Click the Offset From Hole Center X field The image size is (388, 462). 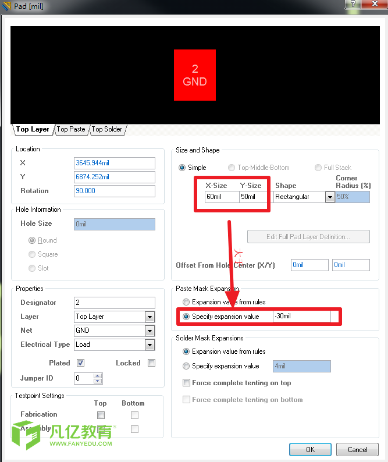click(x=310, y=265)
